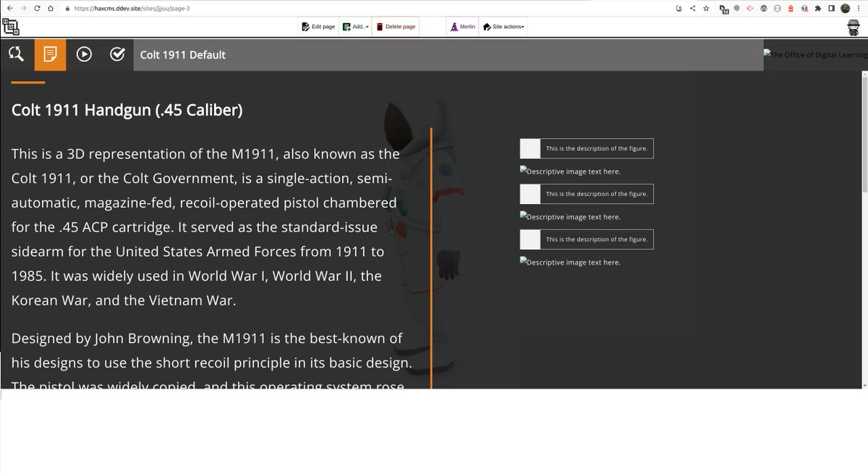868x474 pixels.
Task: Toggle the browser side panel
Action: [x=831, y=9]
